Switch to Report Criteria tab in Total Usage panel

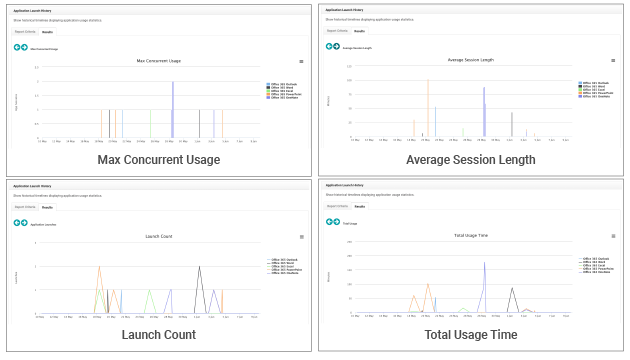[x=338, y=206]
